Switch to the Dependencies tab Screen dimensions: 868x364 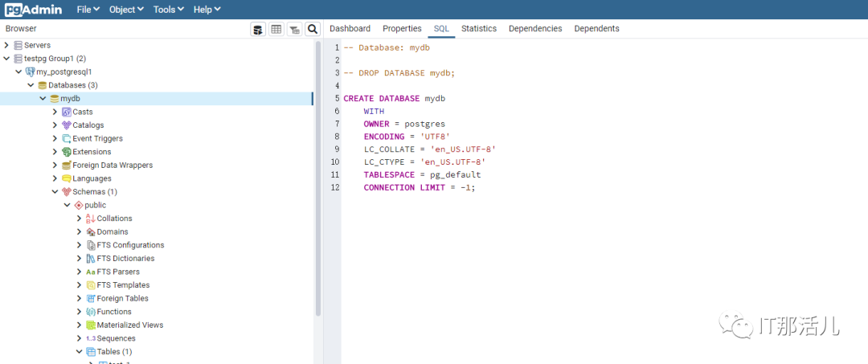coord(535,29)
